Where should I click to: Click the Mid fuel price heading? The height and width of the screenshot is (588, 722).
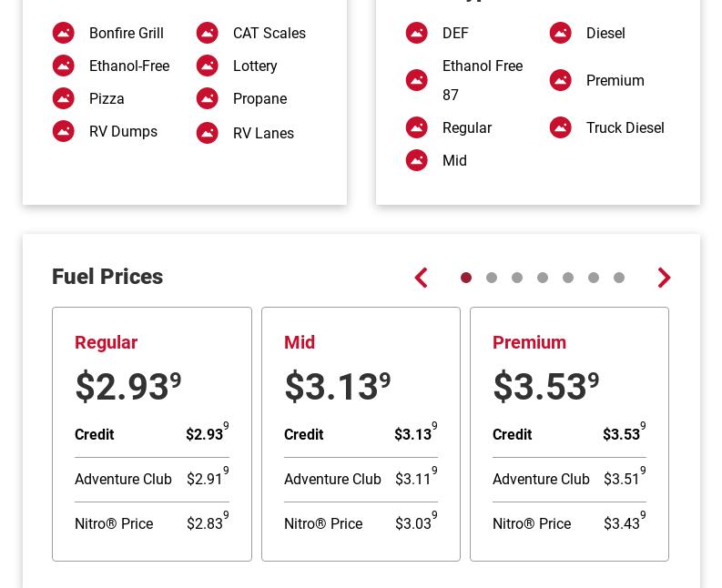click(x=300, y=342)
